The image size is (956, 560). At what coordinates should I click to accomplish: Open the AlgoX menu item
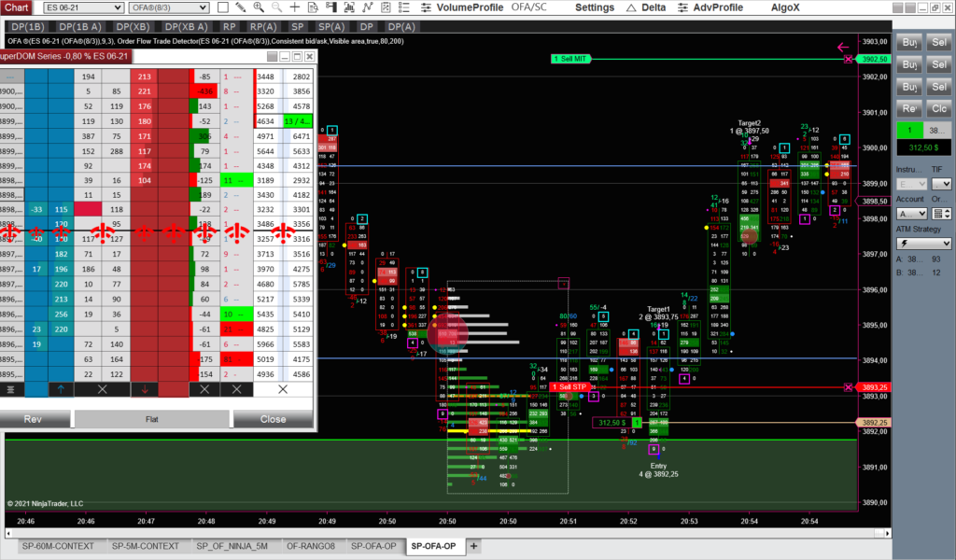pyautogui.click(x=784, y=7)
